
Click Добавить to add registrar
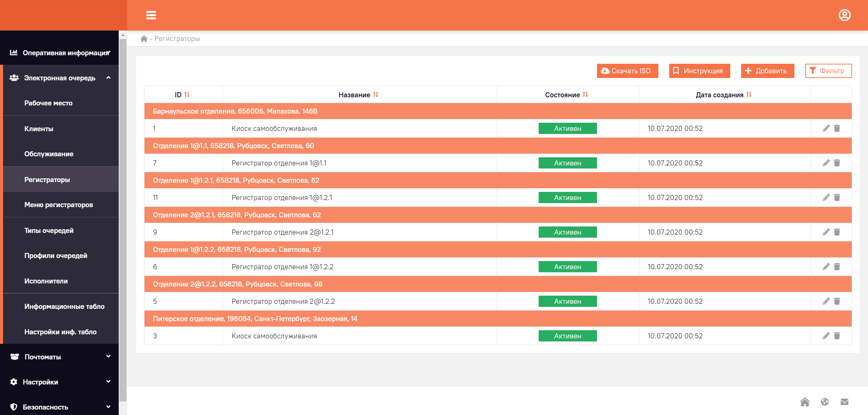point(767,71)
